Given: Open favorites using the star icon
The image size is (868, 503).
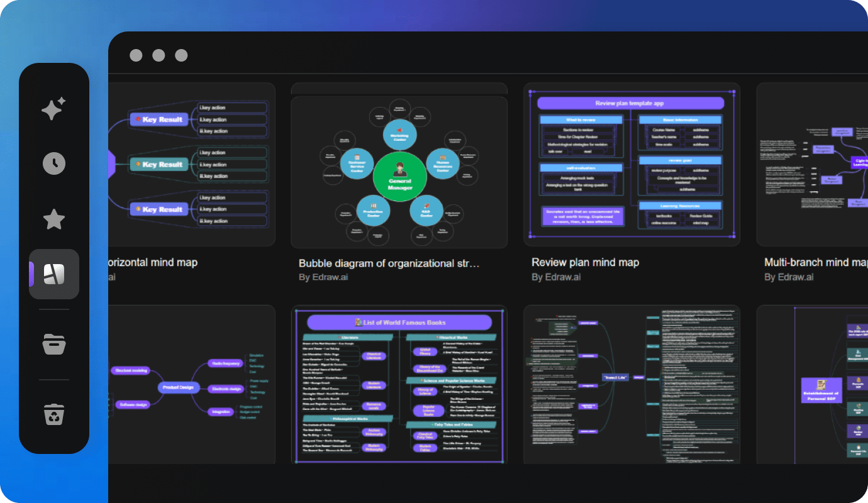Looking at the screenshot, I should click(54, 219).
